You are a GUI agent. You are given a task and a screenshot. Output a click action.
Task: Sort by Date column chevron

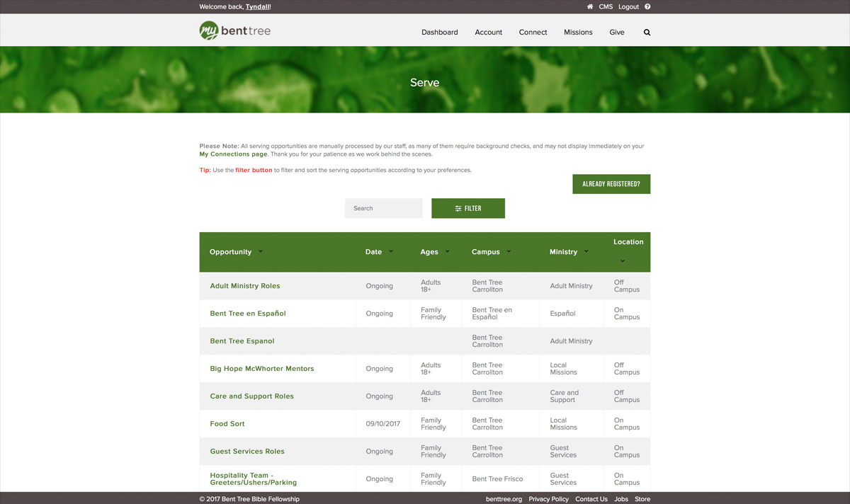(391, 251)
